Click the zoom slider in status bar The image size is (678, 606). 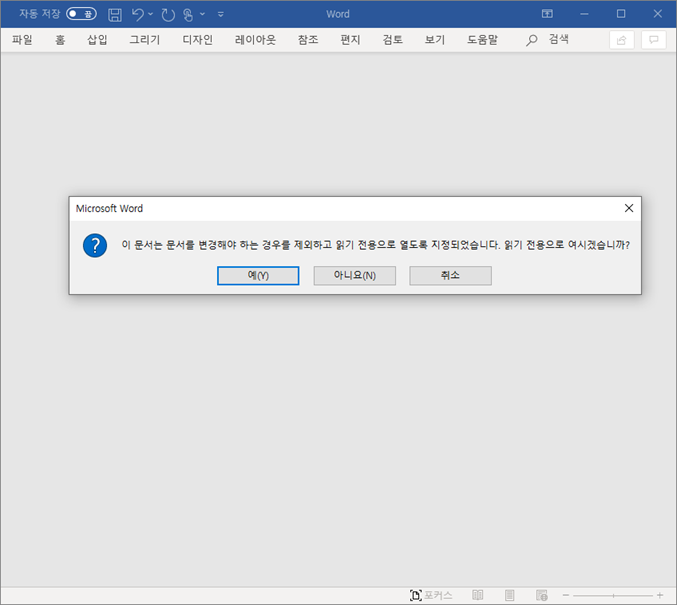(x=613, y=596)
